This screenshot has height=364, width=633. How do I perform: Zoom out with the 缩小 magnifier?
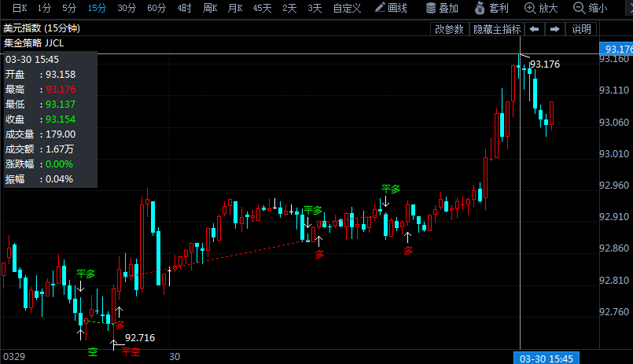(x=591, y=8)
